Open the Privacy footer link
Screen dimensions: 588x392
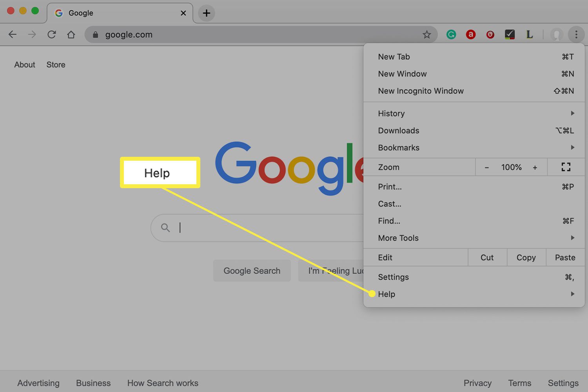click(477, 383)
